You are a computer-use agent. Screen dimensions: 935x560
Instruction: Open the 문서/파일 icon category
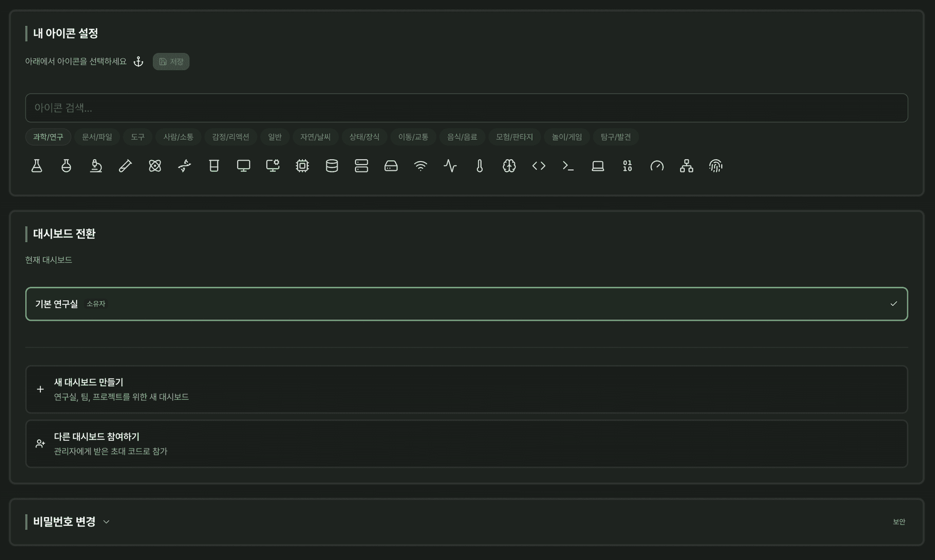[97, 137]
